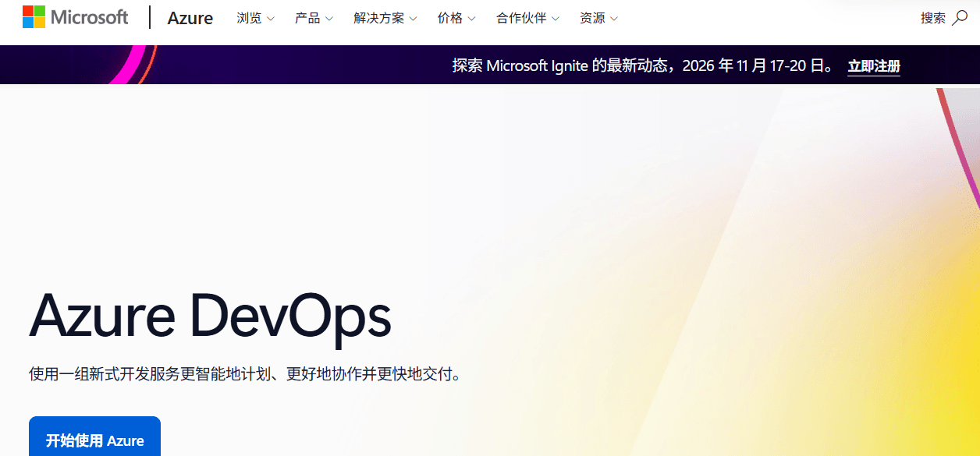Click the 搜索 label
Image resolution: width=980 pixels, height=456 pixels.
[933, 18]
